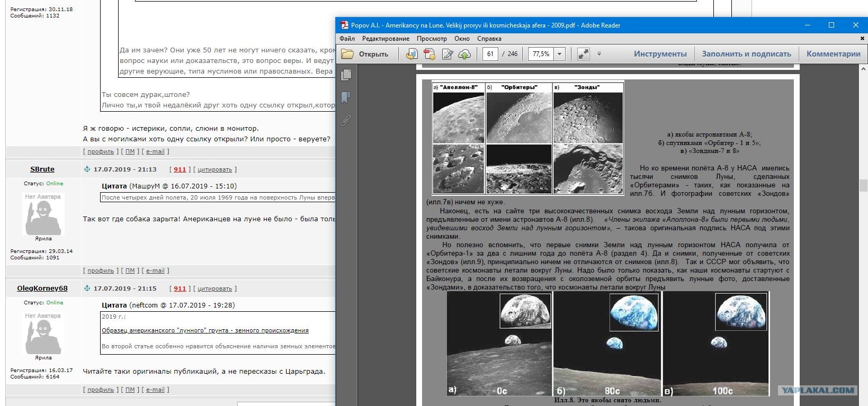
Task: Click the quote header 'Цитата (neftcom @ 17.07.2019 - 19:28)'
Action: [x=168, y=305]
